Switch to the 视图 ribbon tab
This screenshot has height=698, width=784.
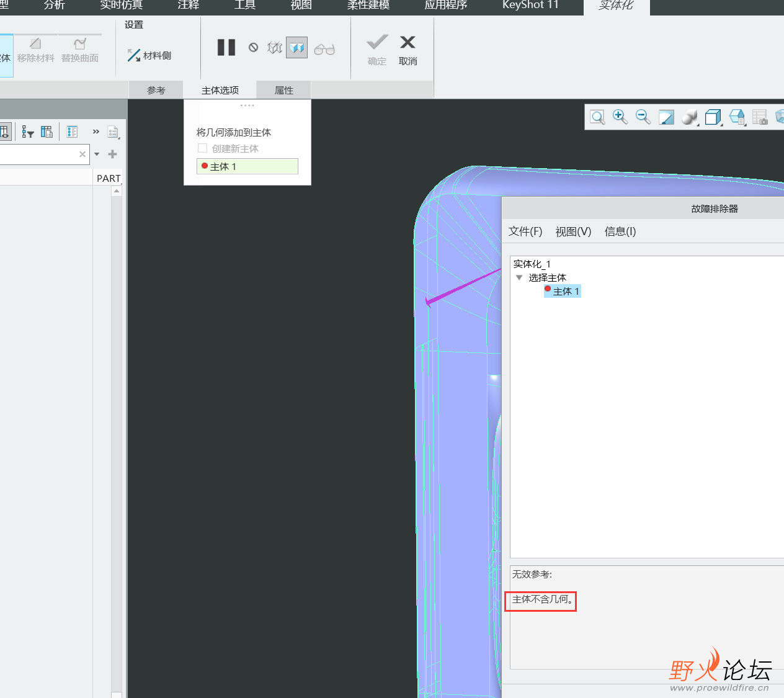coord(301,5)
